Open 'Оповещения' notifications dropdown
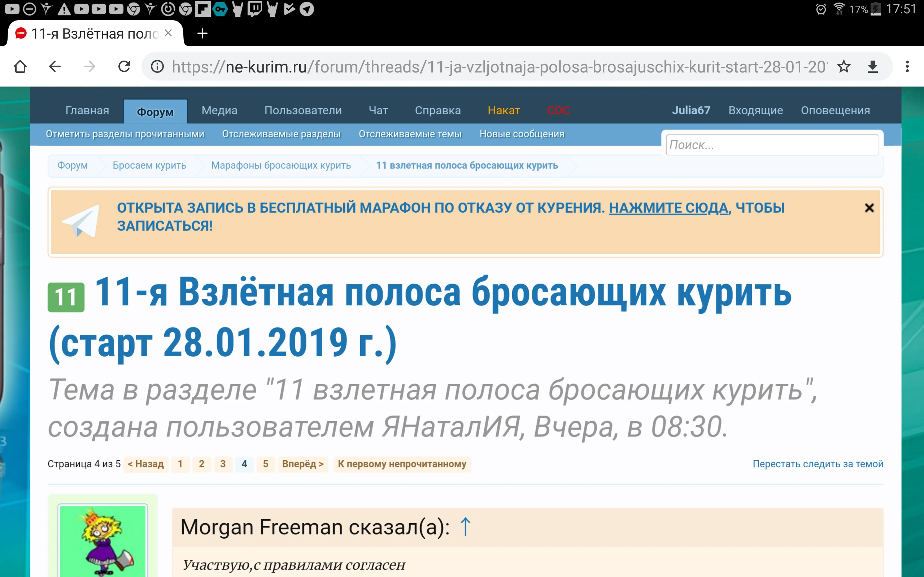 tap(835, 110)
